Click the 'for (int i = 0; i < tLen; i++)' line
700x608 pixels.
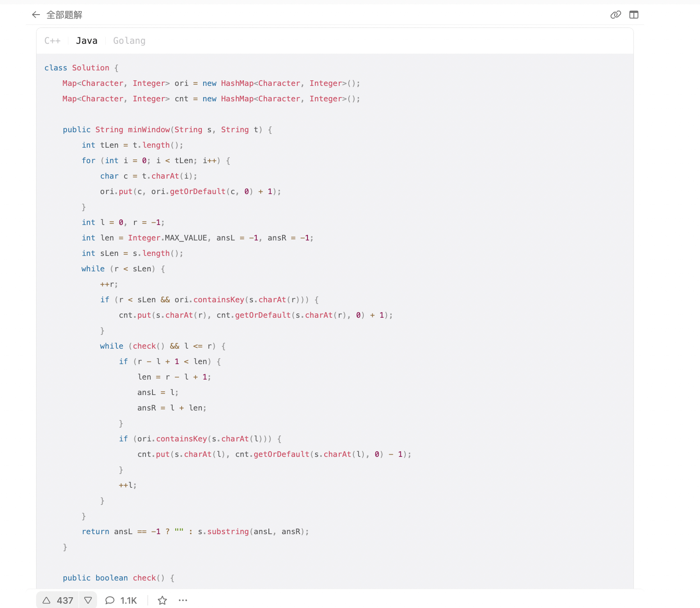click(x=156, y=161)
